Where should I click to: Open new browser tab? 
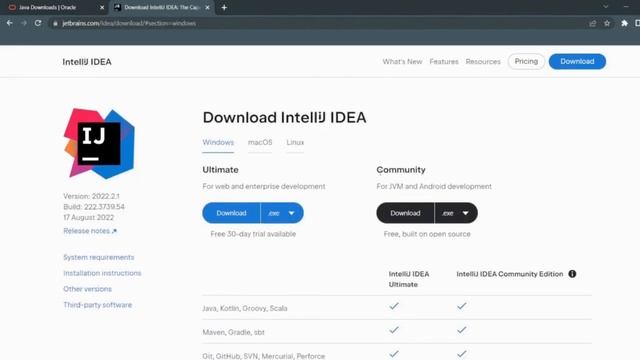click(224, 7)
